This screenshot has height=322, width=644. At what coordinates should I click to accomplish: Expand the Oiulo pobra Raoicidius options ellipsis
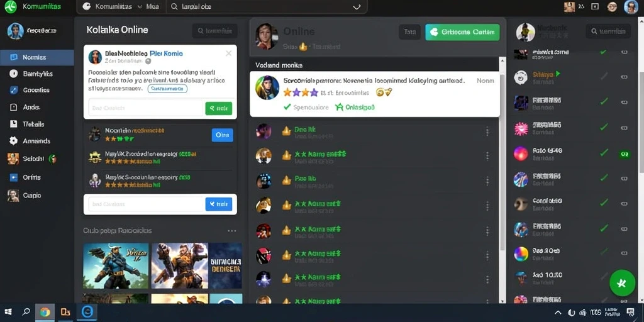pos(232,231)
